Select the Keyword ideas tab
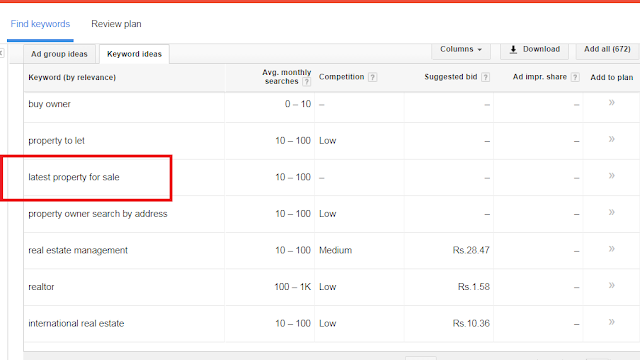Image resolution: width=640 pixels, height=360 pixels. 134,54
